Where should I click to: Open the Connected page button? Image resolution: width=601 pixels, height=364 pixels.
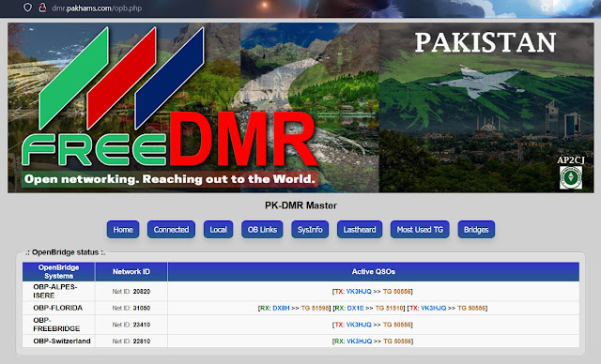point(171,229)
